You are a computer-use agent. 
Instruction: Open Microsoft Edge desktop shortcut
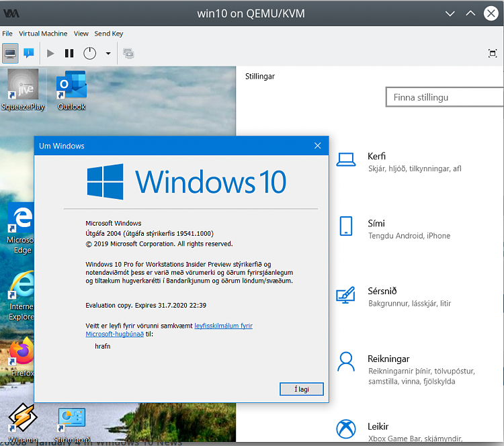click(20, 228)
